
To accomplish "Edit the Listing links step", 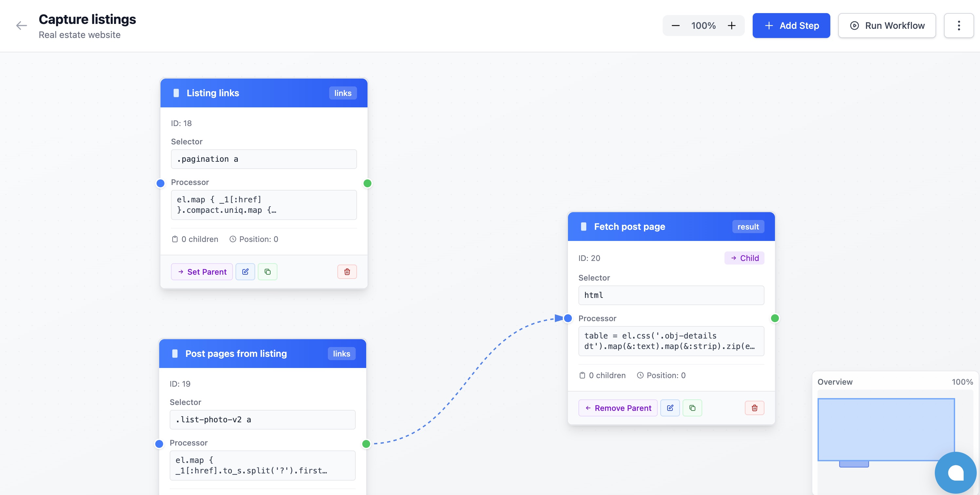I will (x=245, y=271).
